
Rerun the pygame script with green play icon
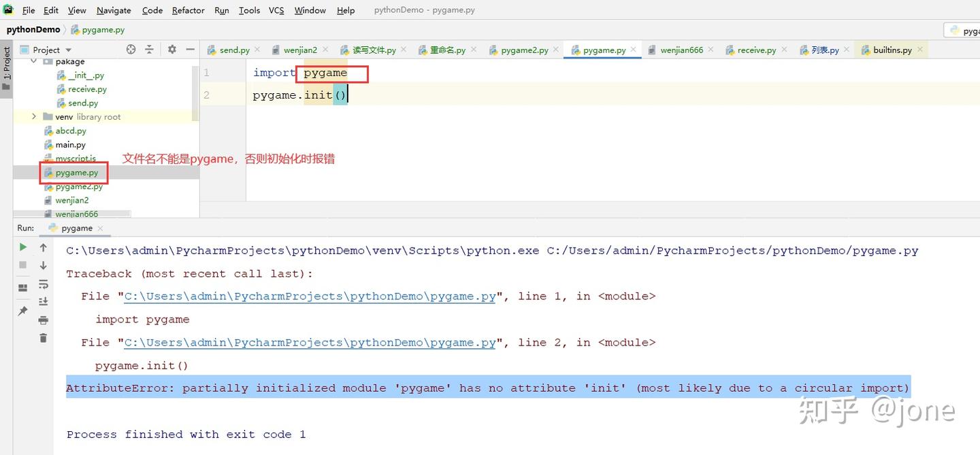tap(22, 247)
